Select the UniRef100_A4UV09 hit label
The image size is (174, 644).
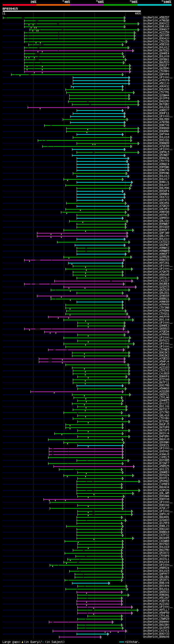coord(156,317)
